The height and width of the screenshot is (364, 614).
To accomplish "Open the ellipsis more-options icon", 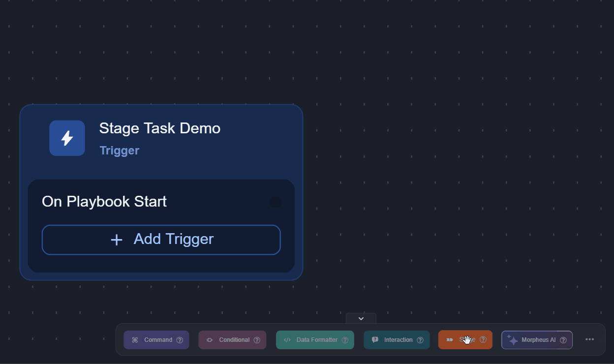I will [589, 339].
